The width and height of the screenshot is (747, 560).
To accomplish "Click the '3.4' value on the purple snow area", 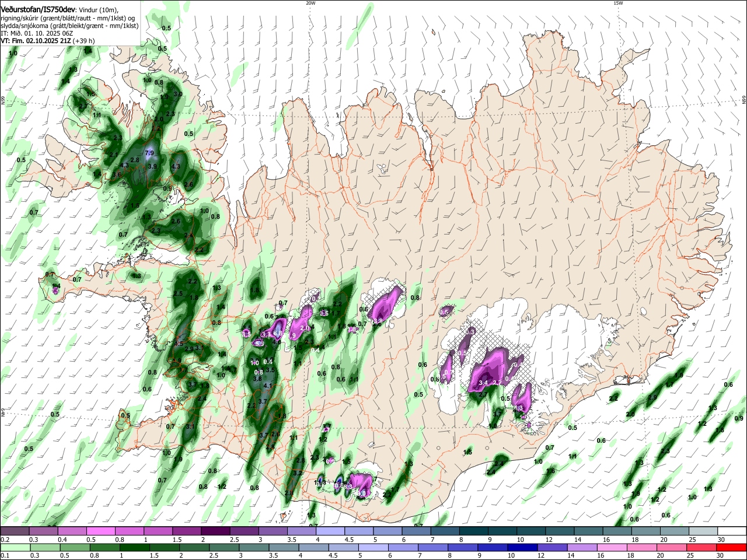I will 483,383.
